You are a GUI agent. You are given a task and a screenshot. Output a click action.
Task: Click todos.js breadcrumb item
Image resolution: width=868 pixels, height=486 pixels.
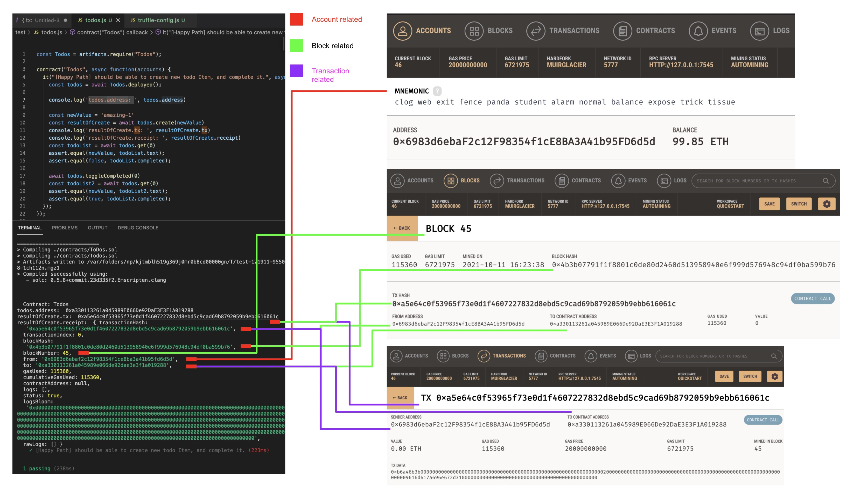48,32
